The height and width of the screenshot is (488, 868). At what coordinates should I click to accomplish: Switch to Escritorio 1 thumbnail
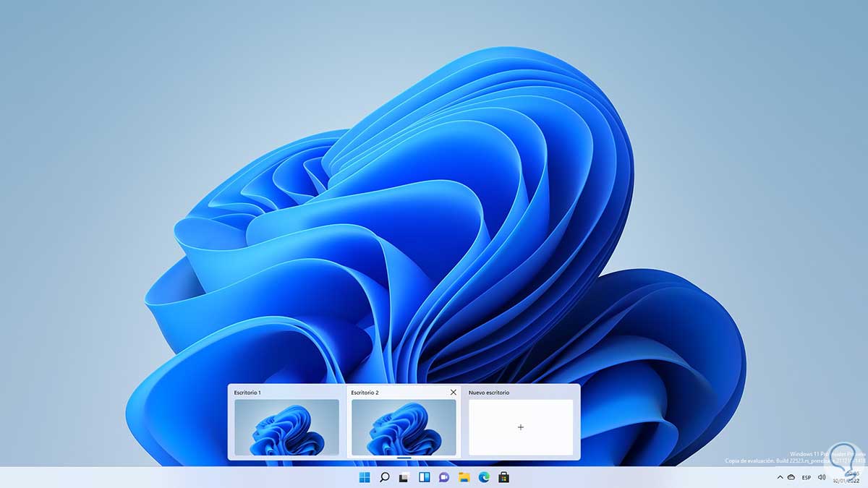(286, 427)
